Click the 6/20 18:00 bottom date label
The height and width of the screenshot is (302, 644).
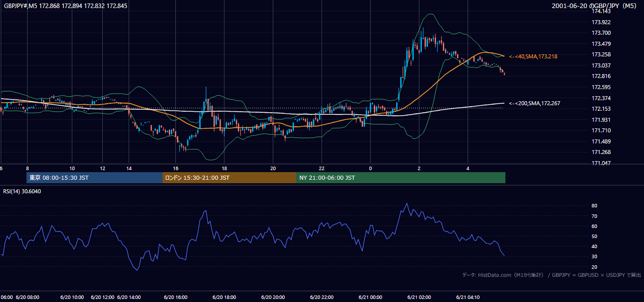224,297
